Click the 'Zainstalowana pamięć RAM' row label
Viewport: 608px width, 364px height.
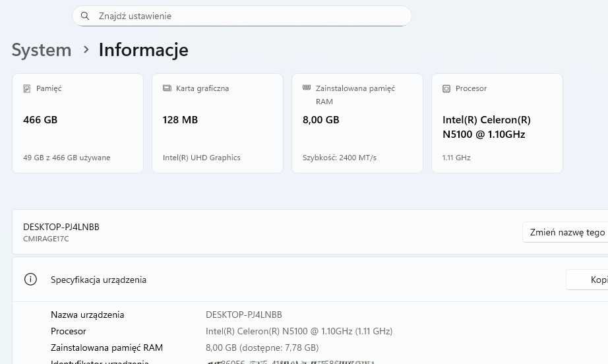[107, 348]
